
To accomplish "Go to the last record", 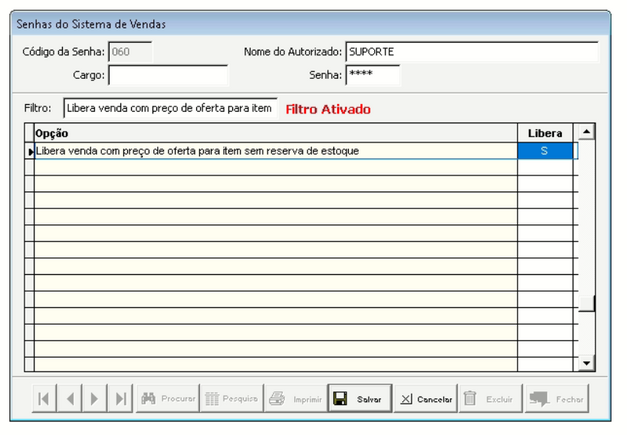I will pyautogui.click(x=120, y=399).
